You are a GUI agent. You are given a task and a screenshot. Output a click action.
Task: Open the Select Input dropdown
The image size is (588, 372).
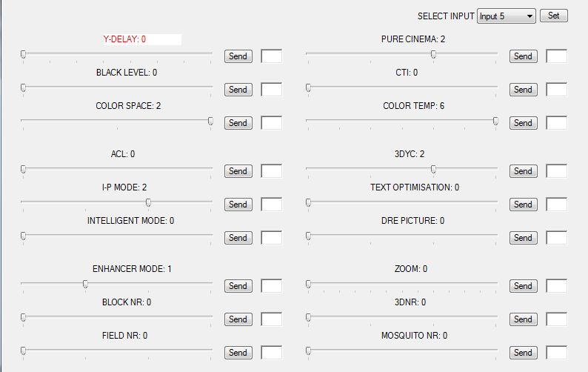(507, 16)
